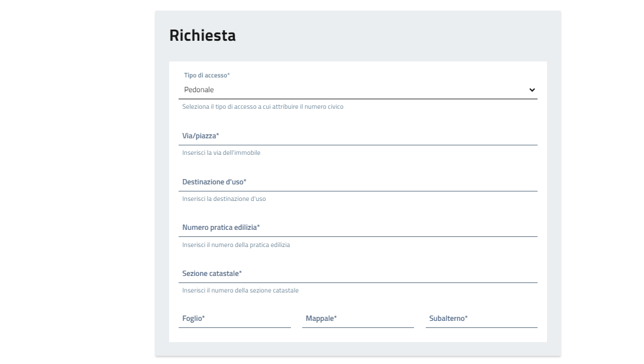Click 'Inserisci il numero della pratica edilizia' hint
Image resolution: width=644 pixels, height=364 pixels.
point(236,245)
